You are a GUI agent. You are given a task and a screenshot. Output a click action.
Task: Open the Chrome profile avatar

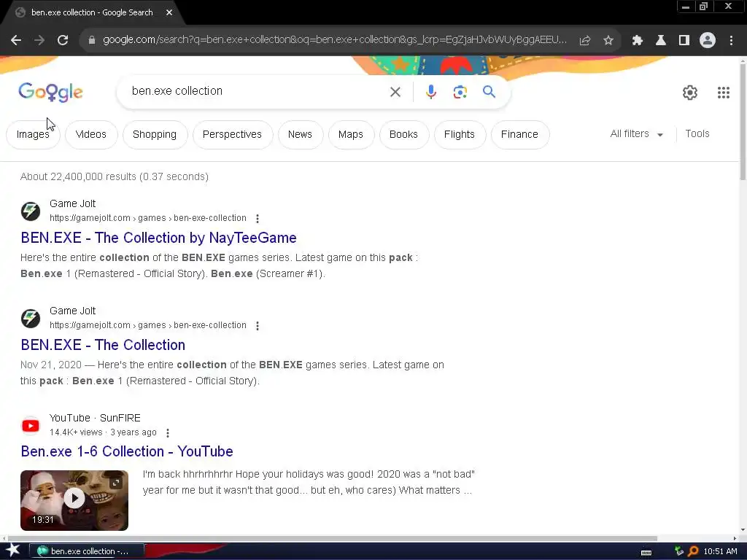708,41
